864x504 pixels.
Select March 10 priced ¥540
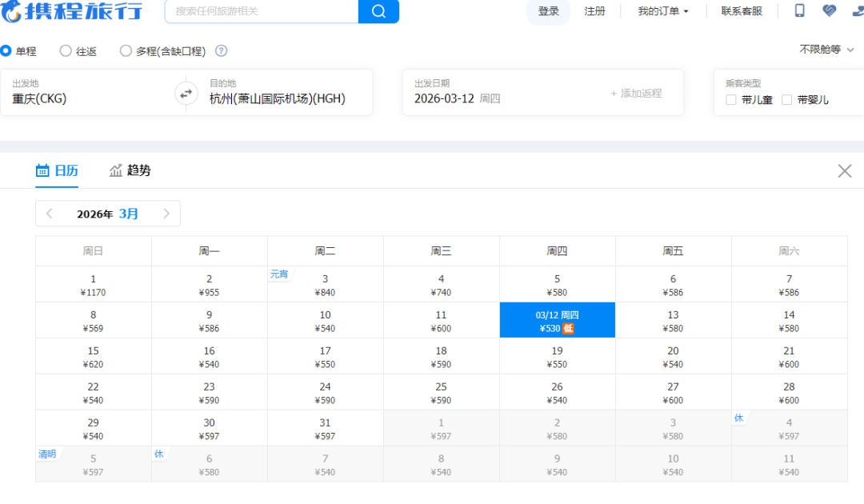[x=325, y=321]
